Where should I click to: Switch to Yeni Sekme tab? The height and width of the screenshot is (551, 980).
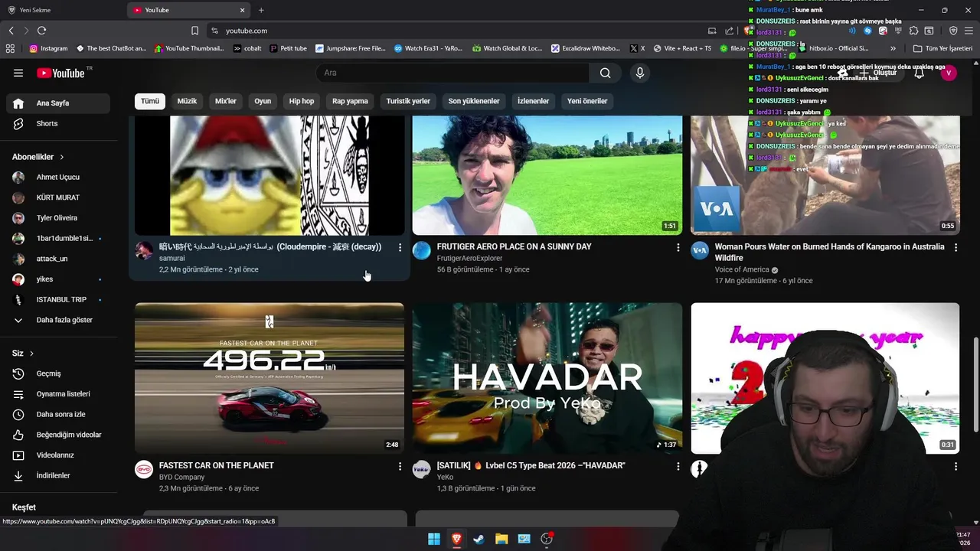click(63, 10)
